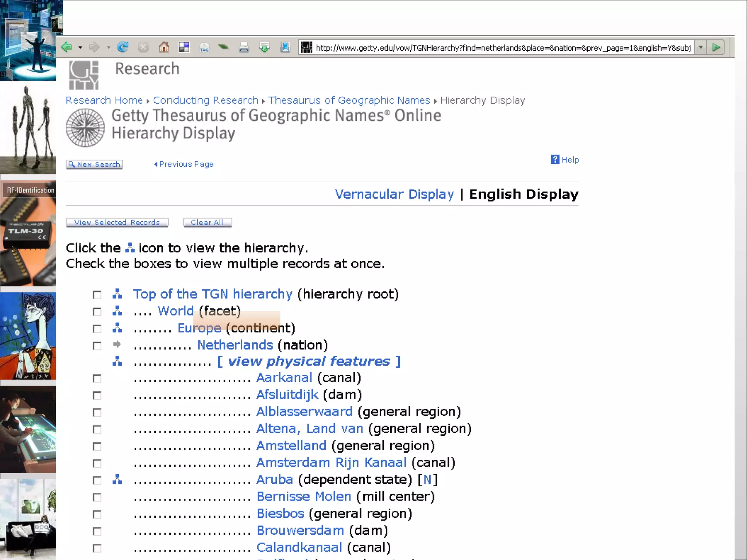Click the del.icio.us checkered toolbar icon
The width and height of the screenshot is (747, 560).
coord(184,47)
